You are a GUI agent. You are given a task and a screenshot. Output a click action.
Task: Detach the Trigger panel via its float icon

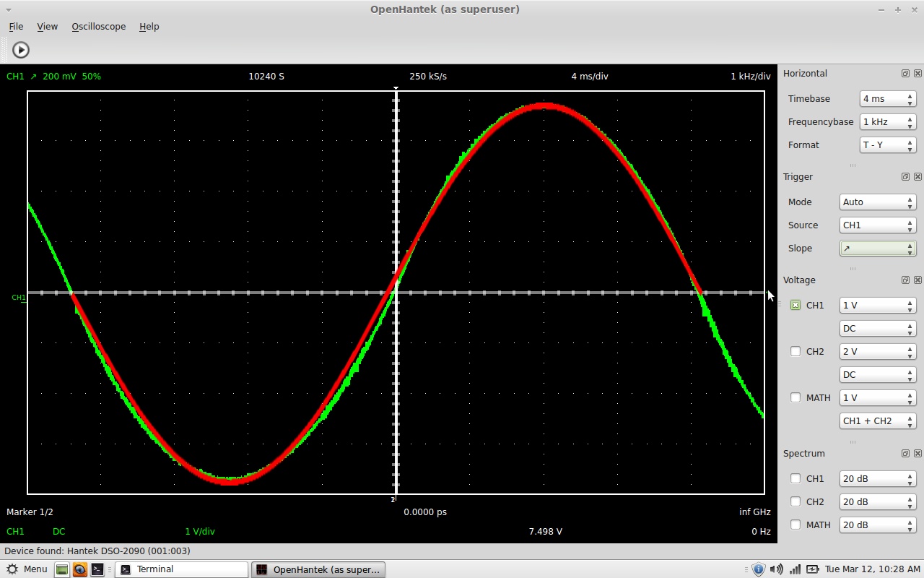(x=905, y=177)
